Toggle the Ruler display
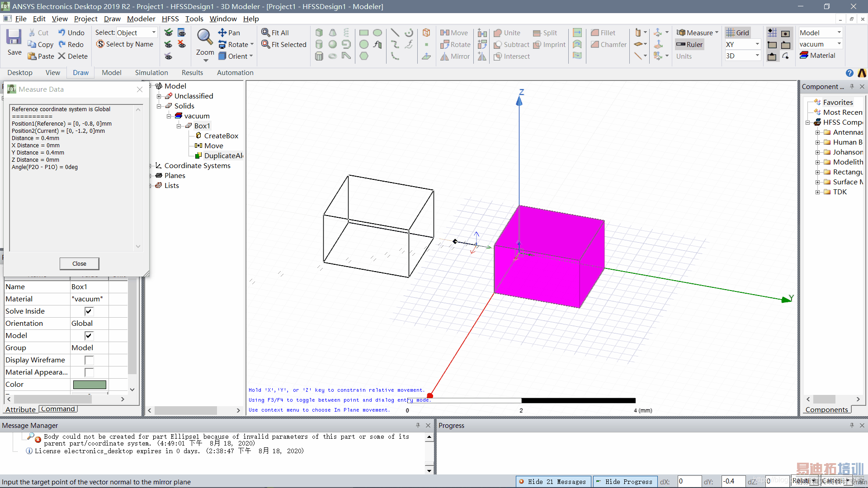This screenshot has width=868, height=488. [x=689, y=44]
